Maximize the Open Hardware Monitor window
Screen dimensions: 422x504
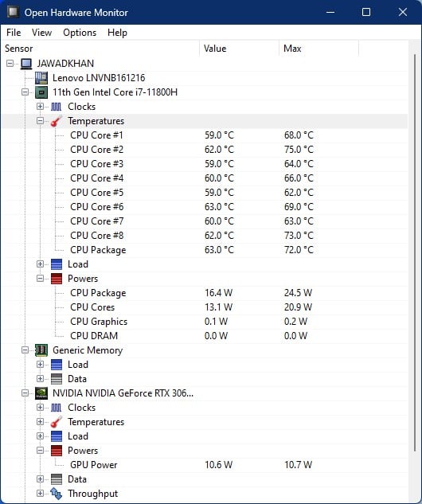[x=366, y=12]
